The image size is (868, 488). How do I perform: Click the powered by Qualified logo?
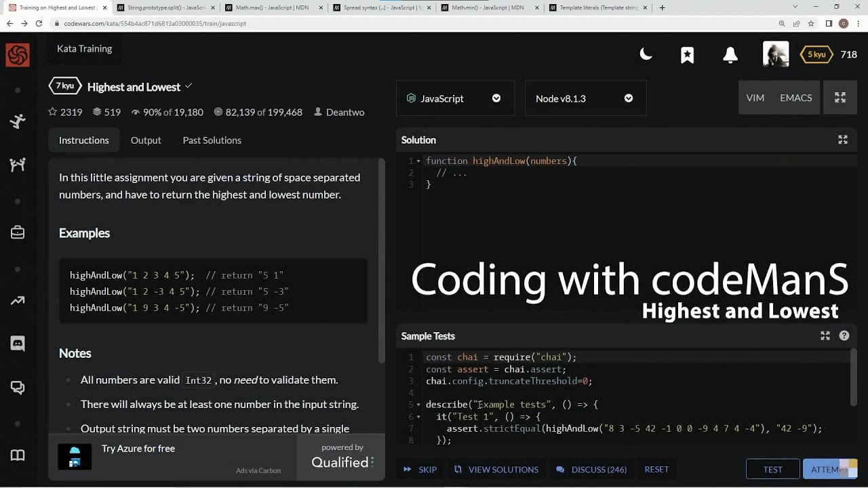[x=342, y=456]
